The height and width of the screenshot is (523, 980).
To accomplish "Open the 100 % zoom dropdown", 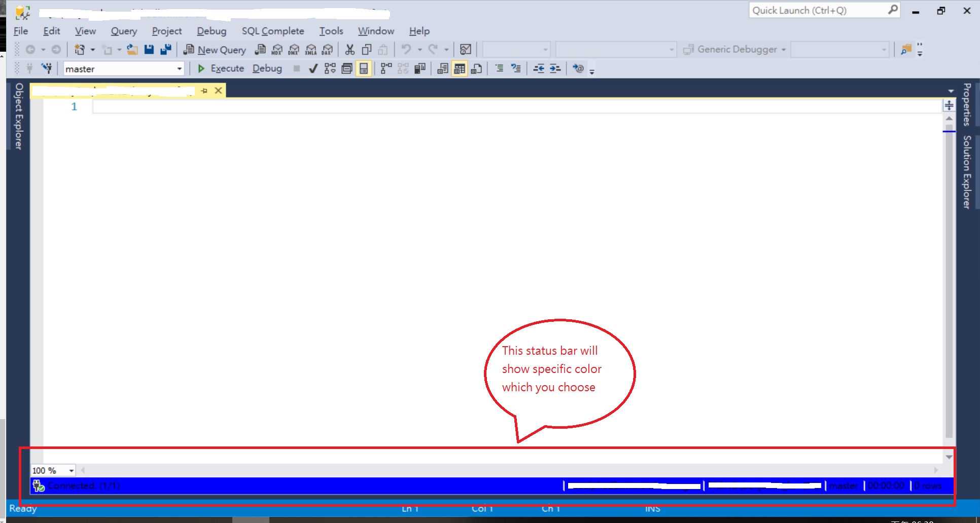I will click(71, 471).
